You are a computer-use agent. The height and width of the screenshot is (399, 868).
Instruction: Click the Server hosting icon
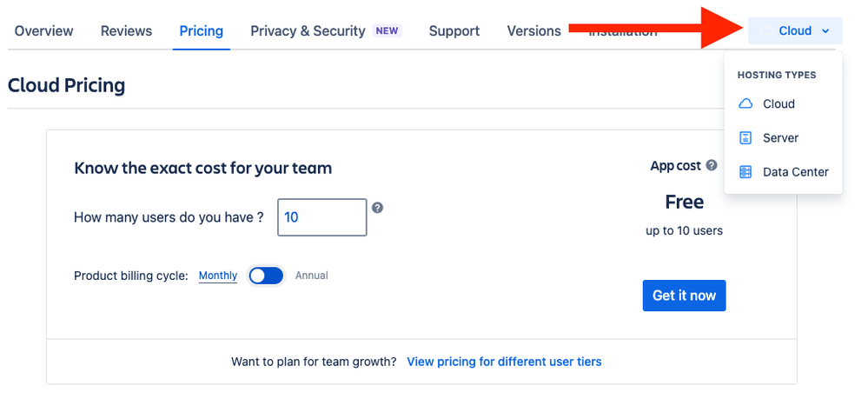click(x=745, y=138)
